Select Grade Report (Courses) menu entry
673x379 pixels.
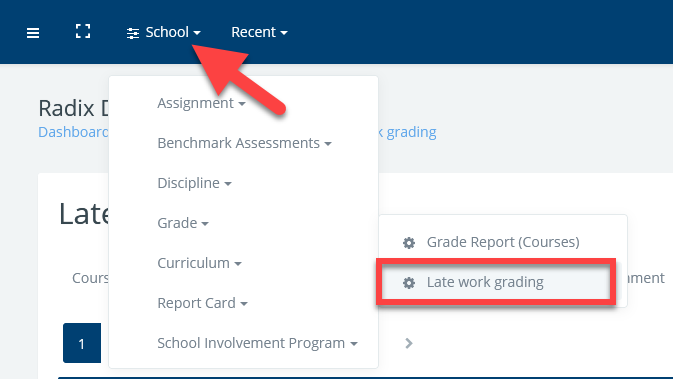(x=503, y=242)
